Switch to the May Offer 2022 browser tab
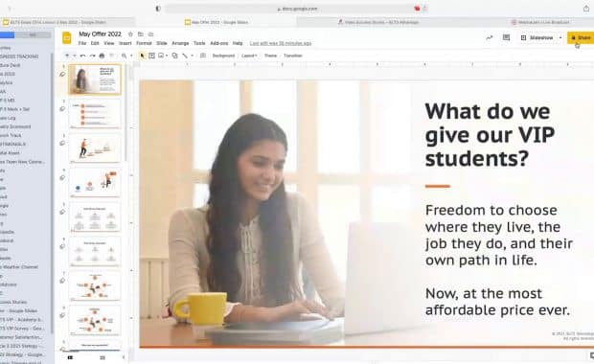This screenshot has width=594, height=364. [217, 22]
